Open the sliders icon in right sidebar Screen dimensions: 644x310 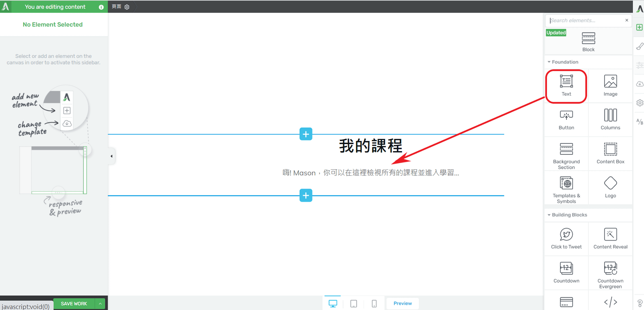click(x=640, y=65)
